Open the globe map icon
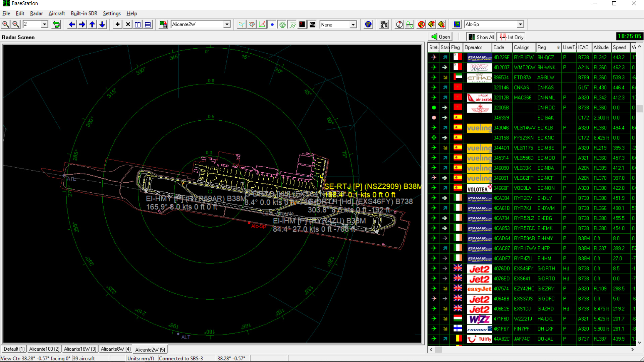This screenshot has height=362, width=644. (368, 24)
